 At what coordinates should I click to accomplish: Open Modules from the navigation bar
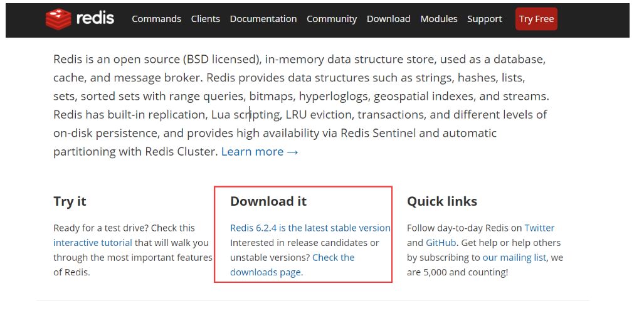(x=439, y=19)
